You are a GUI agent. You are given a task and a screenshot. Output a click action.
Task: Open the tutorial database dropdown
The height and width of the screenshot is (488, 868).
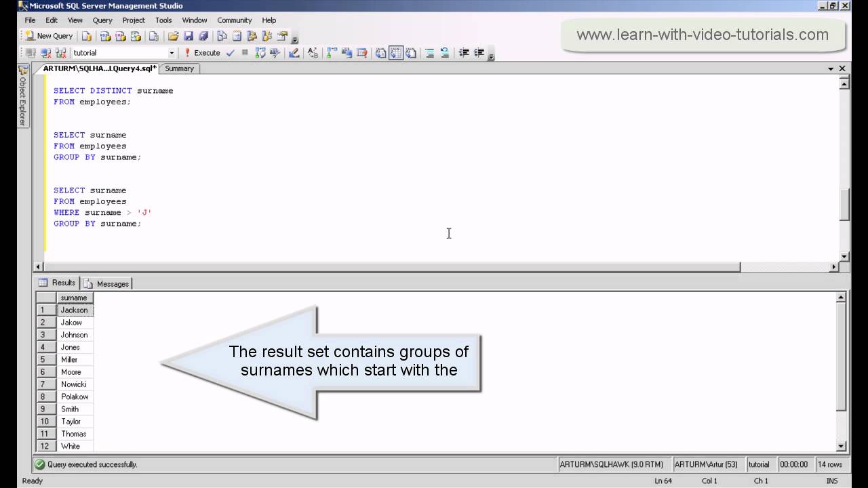(x=171, y=53)
